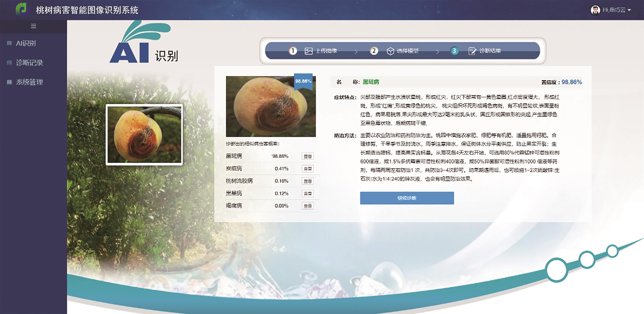Viewport: 644px width, 314px height.
Task: Click the 诊断结果 notepad icon
Action: coord(472,51)
